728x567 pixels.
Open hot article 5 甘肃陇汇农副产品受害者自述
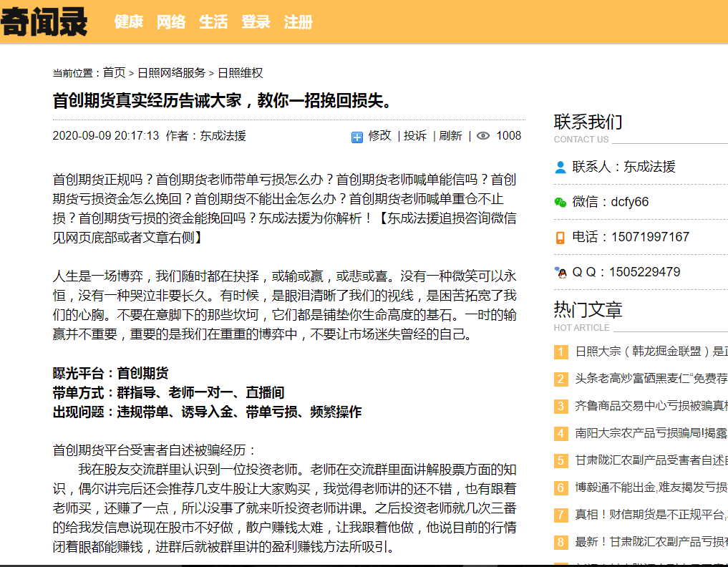point(651,460)
